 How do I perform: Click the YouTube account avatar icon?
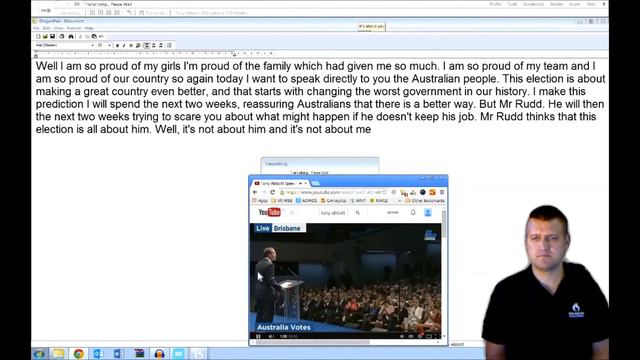(x=428, y=212)
